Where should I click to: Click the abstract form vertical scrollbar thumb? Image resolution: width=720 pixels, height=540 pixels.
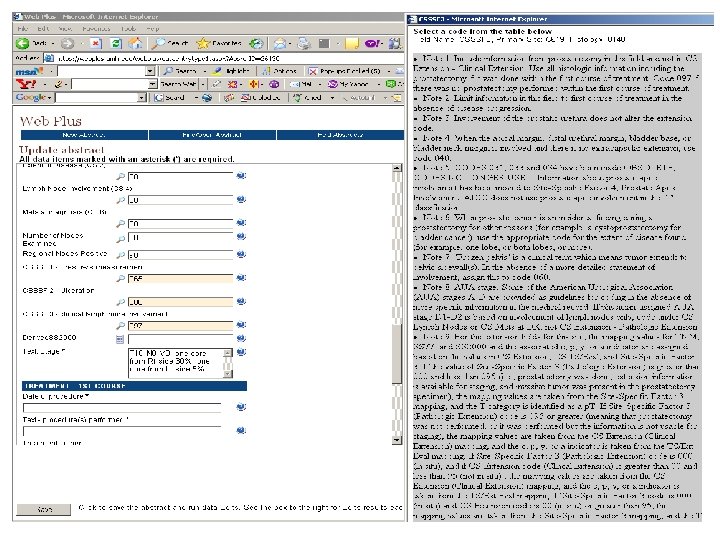(x=397, y=353)
